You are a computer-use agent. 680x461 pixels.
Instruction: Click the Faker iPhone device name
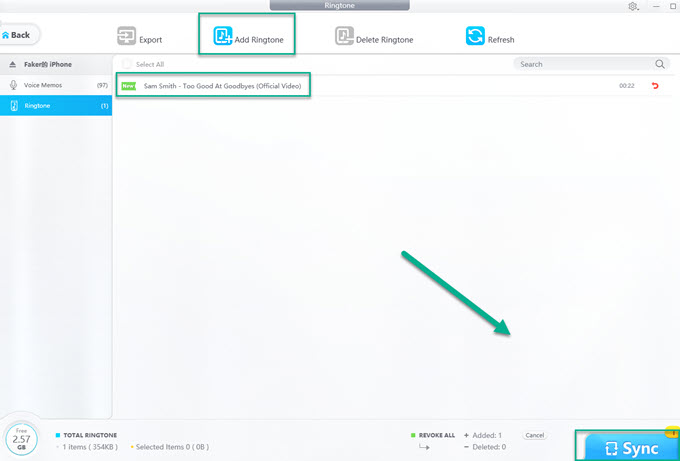coord(48,64)
